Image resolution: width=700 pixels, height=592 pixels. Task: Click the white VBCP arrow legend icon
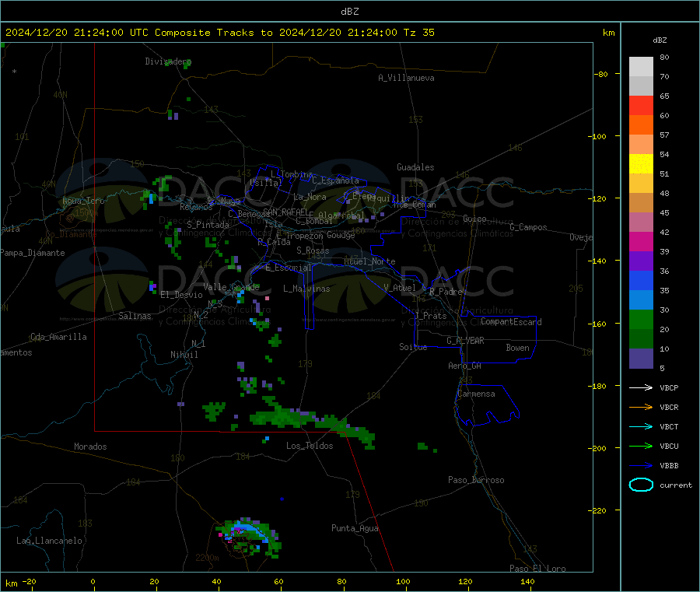(641, 387)
